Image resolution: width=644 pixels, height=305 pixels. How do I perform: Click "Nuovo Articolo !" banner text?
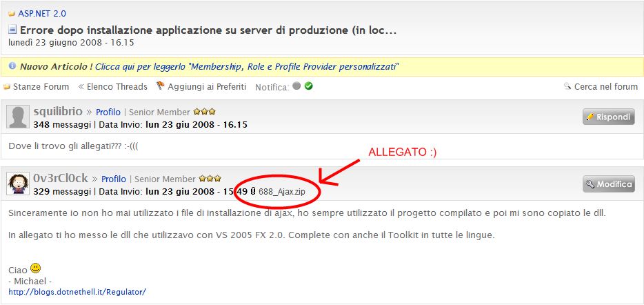click(57, 67)
